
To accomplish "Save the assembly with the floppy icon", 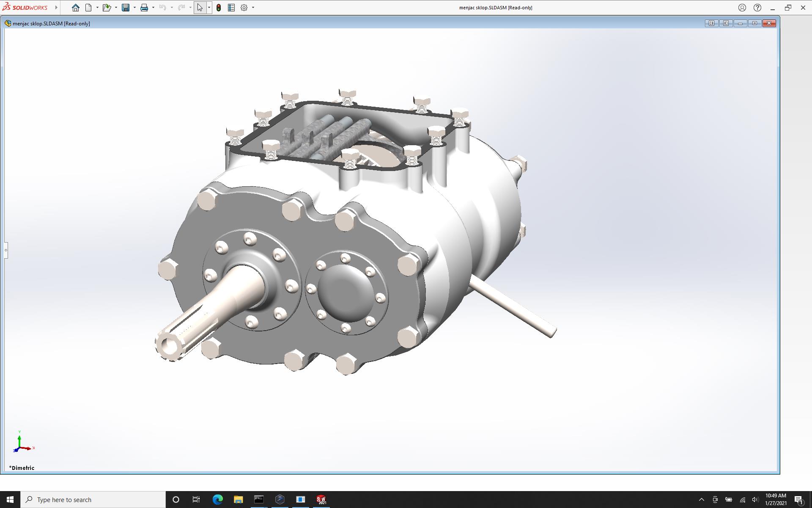I will (126, 8).
